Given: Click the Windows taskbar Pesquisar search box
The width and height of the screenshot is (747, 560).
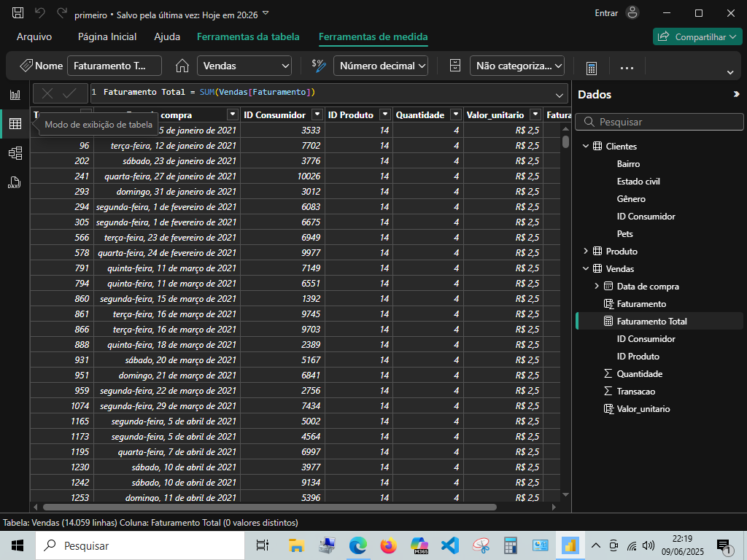Looking at the screenshot, I should [x=140, y=545].
